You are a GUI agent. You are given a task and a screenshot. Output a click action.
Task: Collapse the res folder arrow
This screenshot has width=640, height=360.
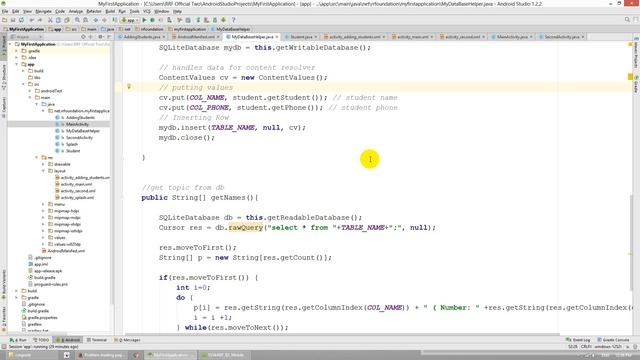point(37,158)
